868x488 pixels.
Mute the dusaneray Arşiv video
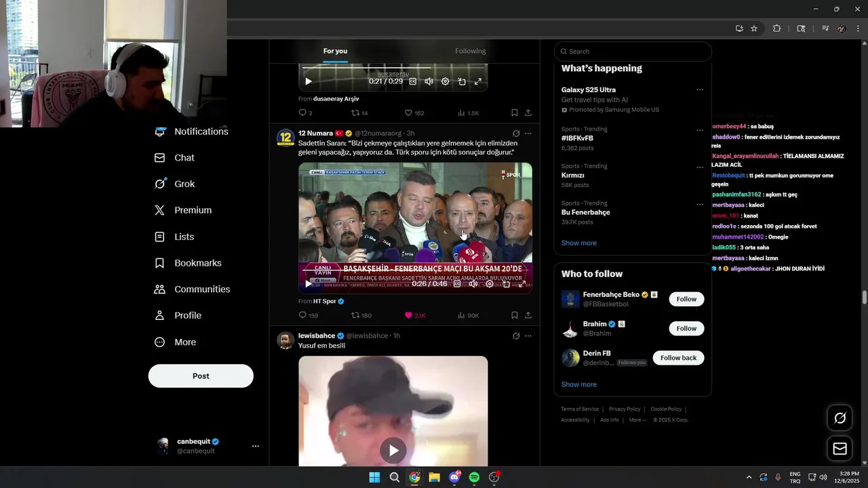tap(429, 81)
